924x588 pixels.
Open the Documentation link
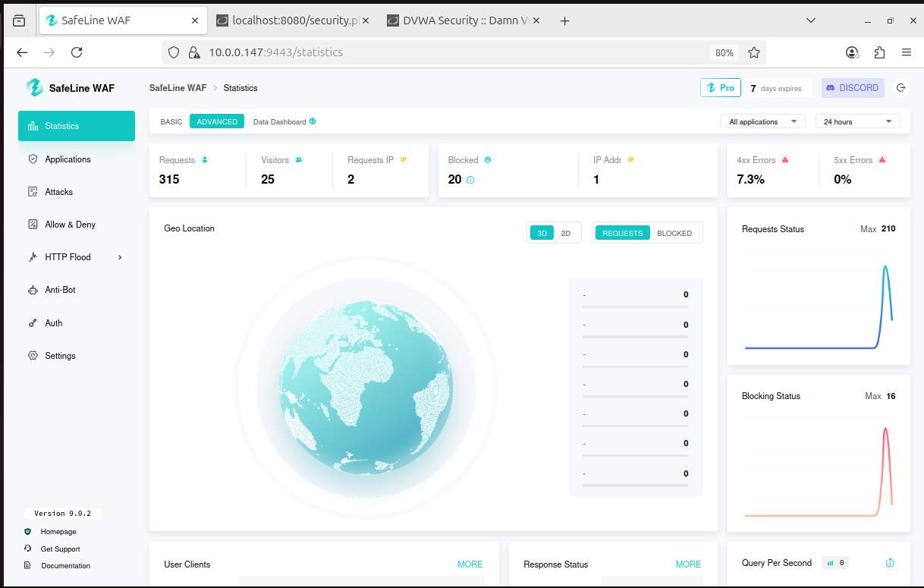pyautogui.click(x=65, y=566)
